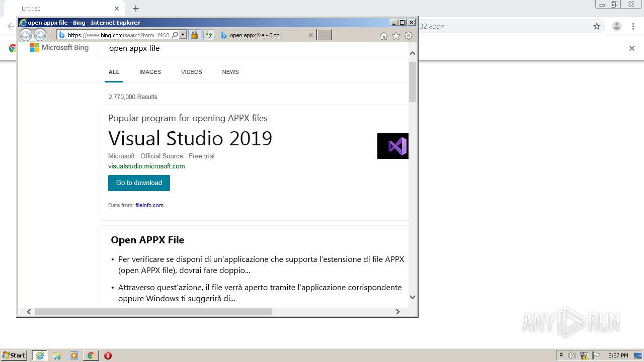Open Internet Explorer tools gear menu
This screenshot has width=644, height=362.
point(409,36)
